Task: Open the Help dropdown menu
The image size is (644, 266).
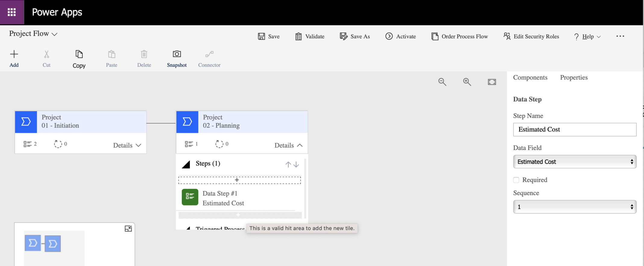Action: 588,36
